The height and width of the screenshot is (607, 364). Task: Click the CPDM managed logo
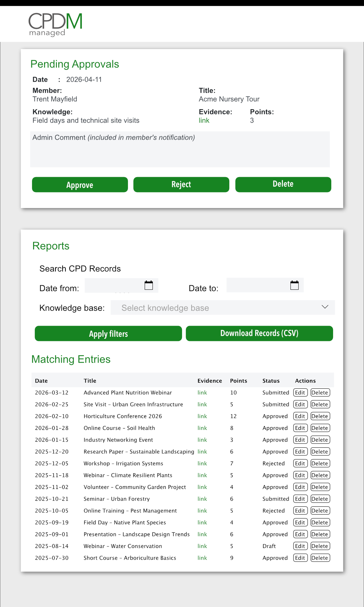click(x=55, y=24)
